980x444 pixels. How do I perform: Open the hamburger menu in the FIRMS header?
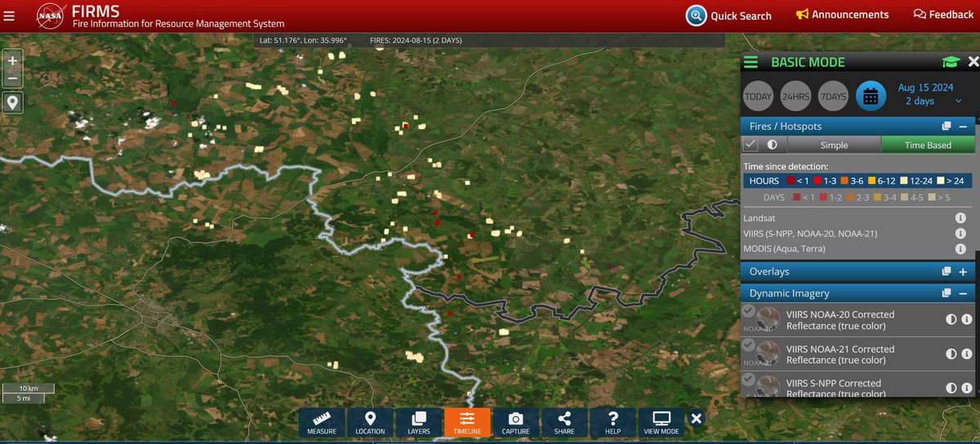(x=10, y=15)
